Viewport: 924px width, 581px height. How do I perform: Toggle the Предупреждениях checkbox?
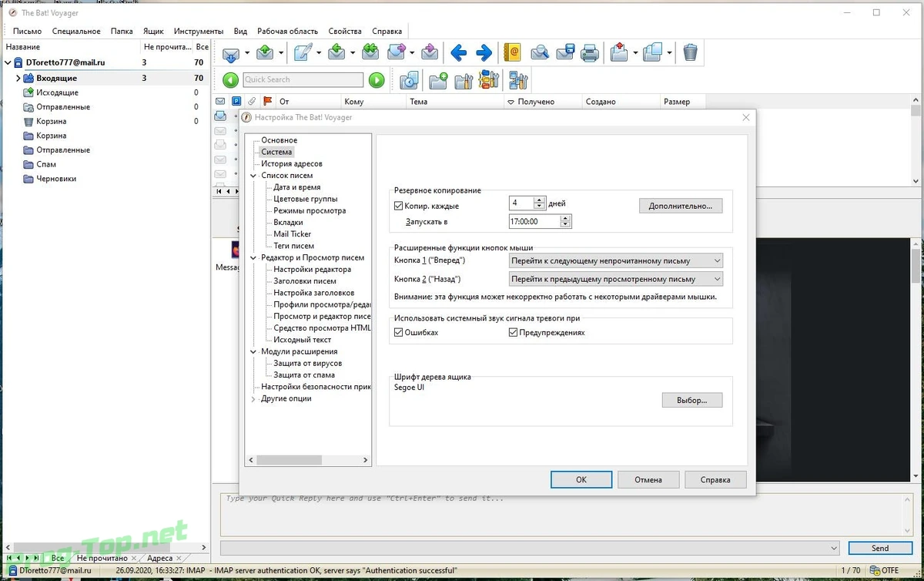tap(513, 333)
